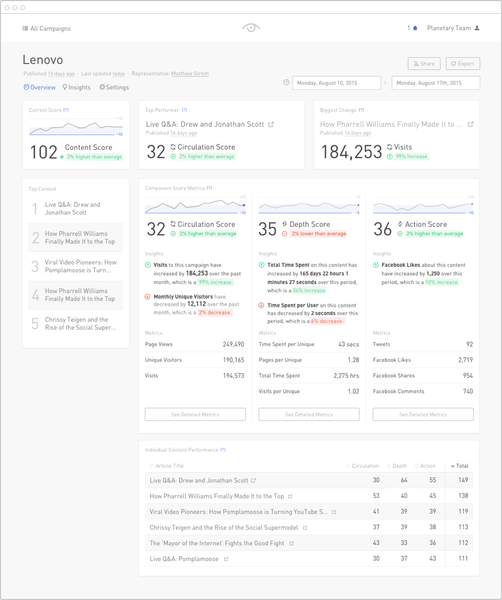The image size is (502, 600).
Task: Sort table by Total column
Action: 460,466
